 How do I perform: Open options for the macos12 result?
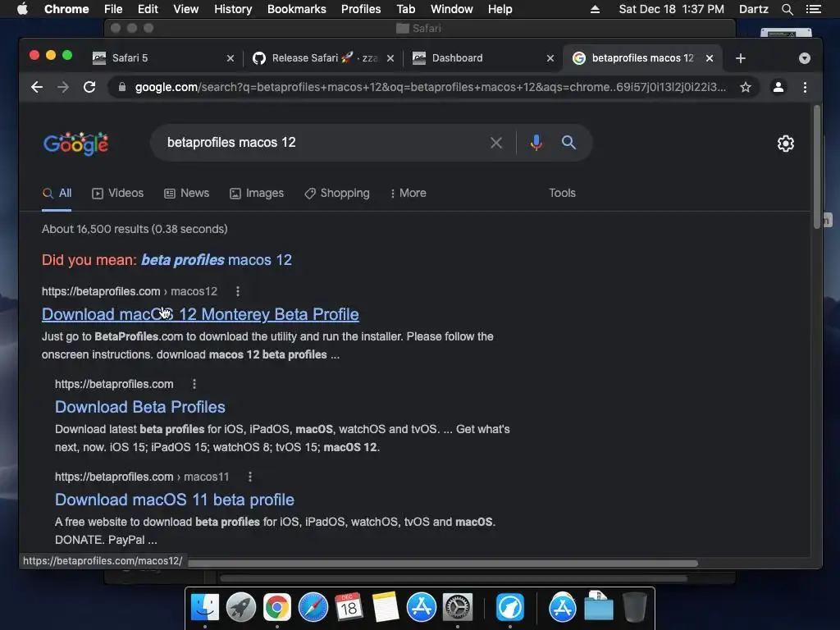point(238,291)
